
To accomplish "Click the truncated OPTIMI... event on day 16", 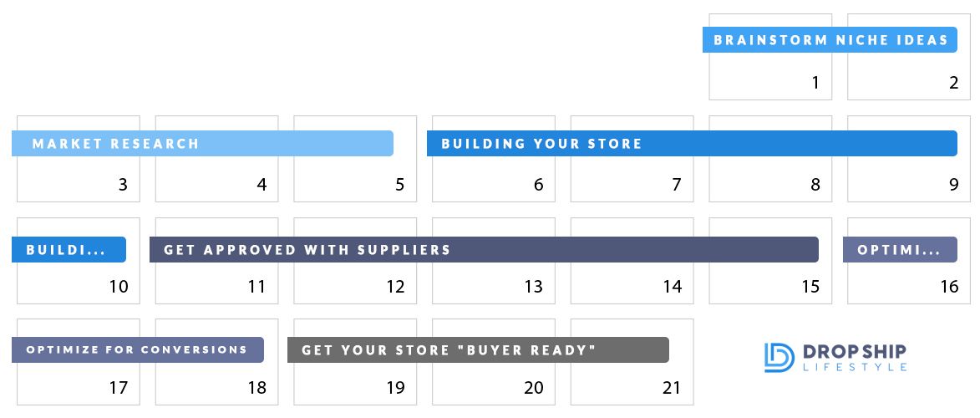I will pos(900,250).
